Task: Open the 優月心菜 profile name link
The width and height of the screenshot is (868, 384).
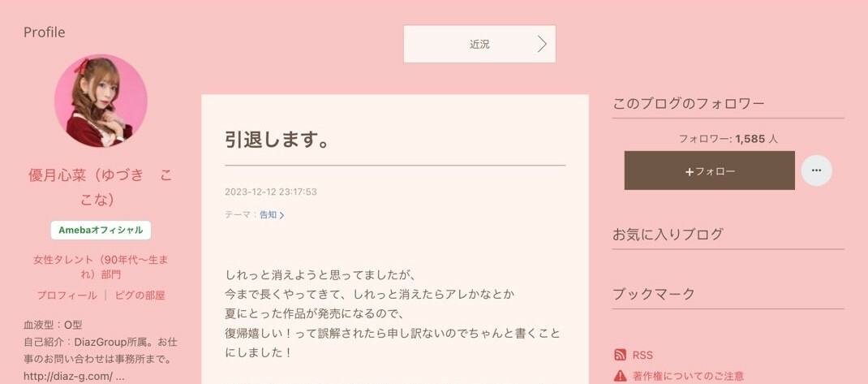Action: click(101, 188)
